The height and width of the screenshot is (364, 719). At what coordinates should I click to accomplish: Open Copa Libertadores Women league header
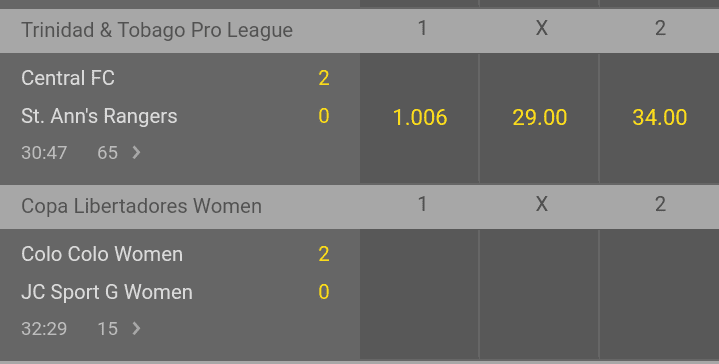coord(141,206)
